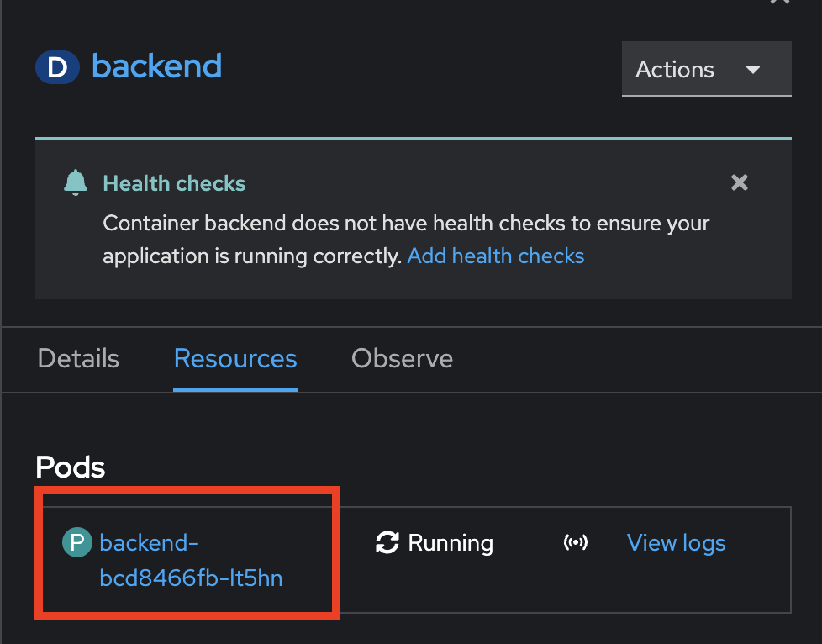822x644 pixels.
Task: Click the Health checks alert heading
Action: pos(174,183)
